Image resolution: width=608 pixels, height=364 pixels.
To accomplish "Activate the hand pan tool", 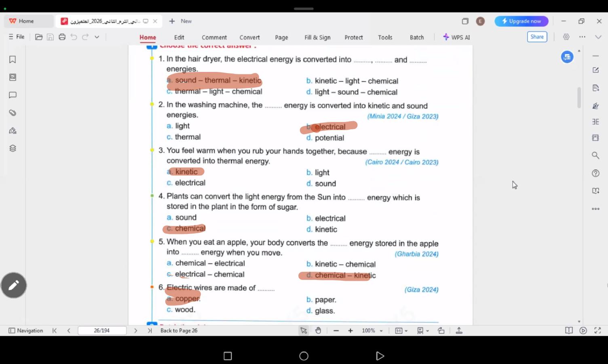I will pyautogui.click(x=318, y=330).
